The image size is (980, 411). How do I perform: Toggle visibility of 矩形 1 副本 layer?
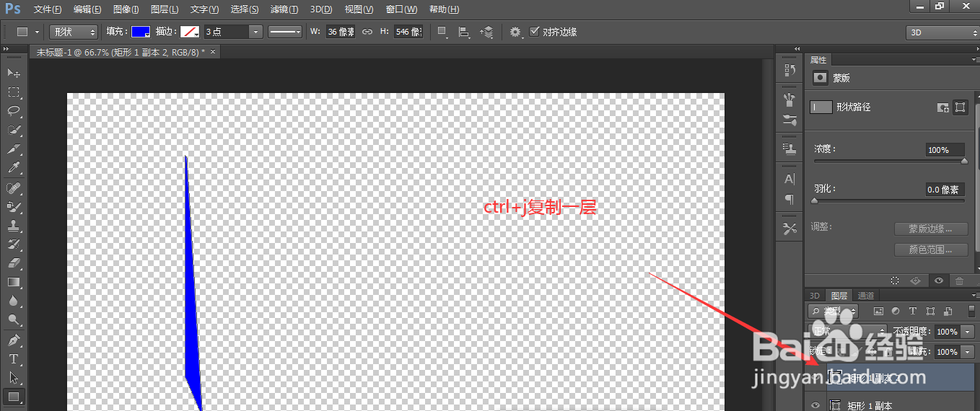pyautogui.click(x=815, y=405)
